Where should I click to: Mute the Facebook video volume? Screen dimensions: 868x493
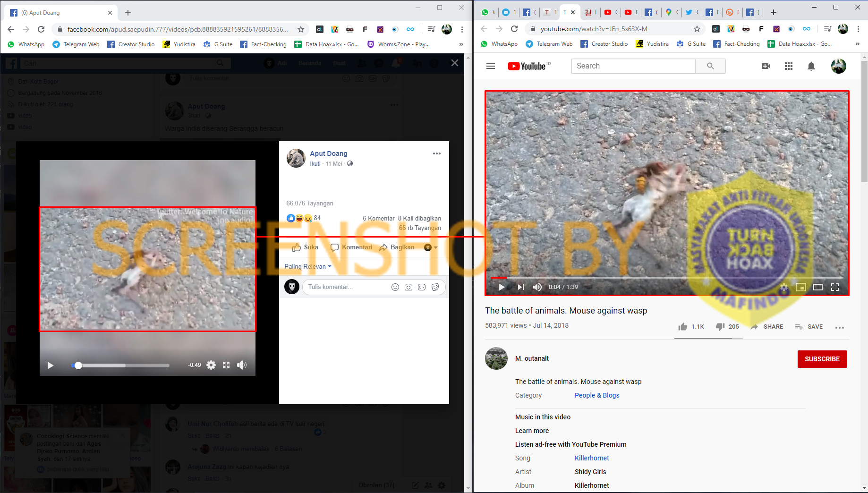(242, 365)
